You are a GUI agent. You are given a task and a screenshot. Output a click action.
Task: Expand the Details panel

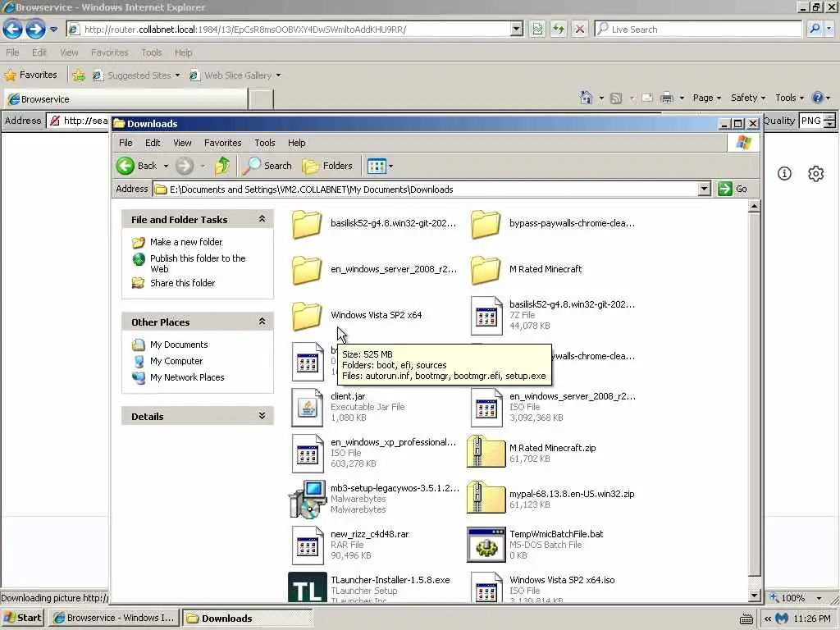pyautogui.click(x=262, y=416)
